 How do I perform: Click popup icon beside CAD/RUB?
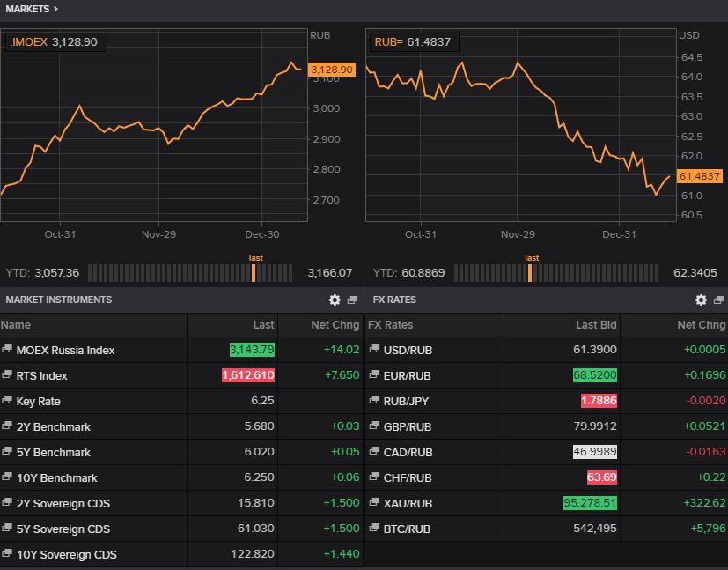374,451
